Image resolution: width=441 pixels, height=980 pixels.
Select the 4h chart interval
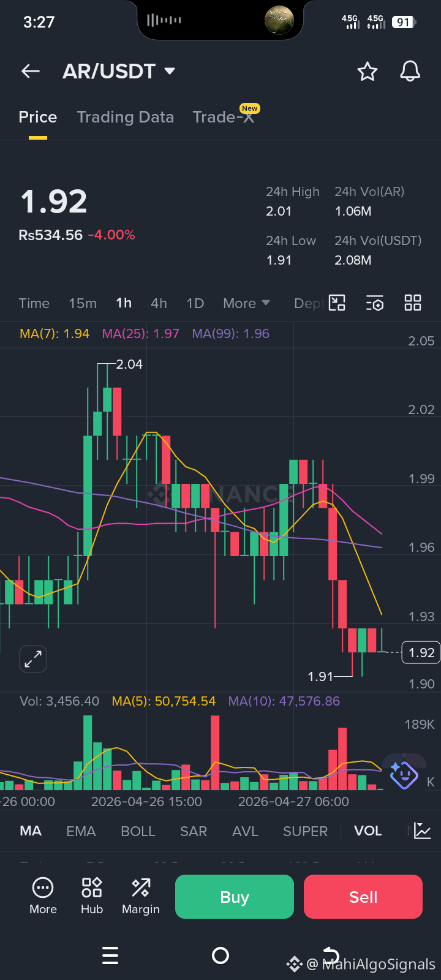coord(159,303)
